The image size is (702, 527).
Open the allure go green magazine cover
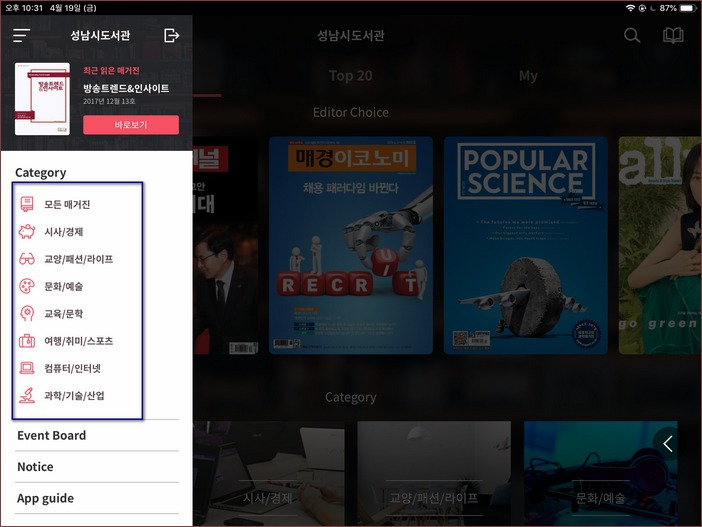point(660,245)
